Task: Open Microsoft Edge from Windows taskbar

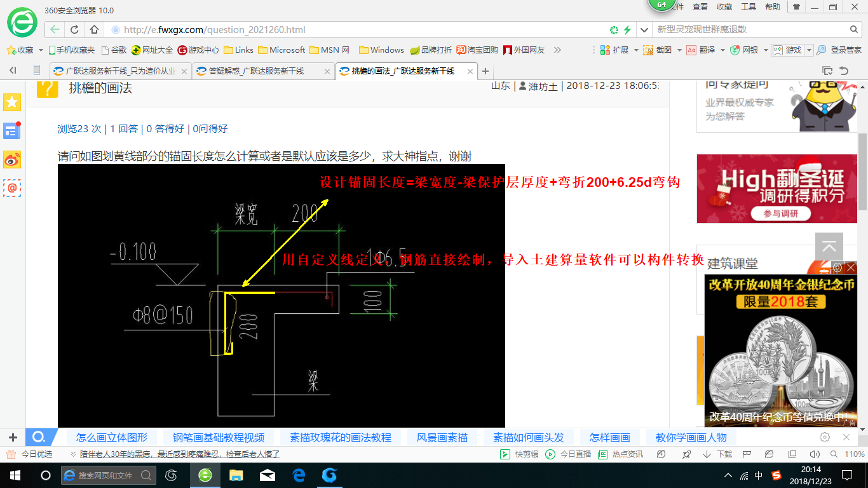Action: click(x=298, y=475)
